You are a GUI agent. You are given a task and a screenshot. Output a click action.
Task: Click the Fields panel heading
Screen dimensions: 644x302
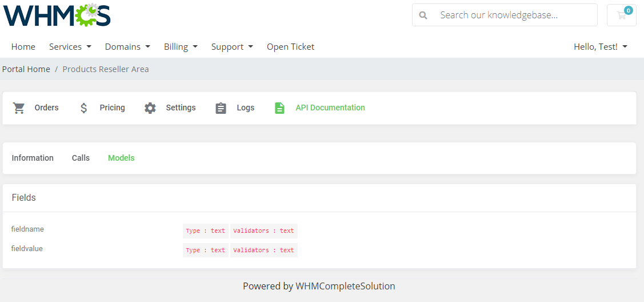click(24, 198)
